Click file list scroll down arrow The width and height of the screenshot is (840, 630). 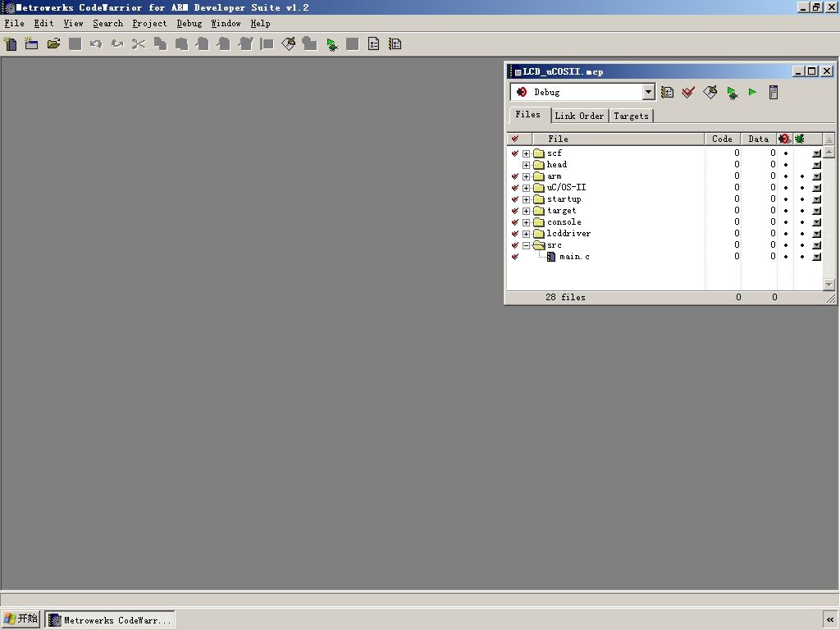tap(829, 285)
